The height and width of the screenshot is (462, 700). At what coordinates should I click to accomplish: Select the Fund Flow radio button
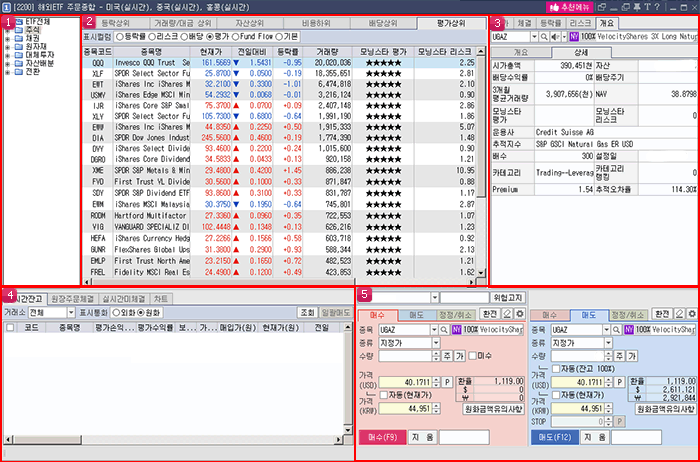click(235, 37)
